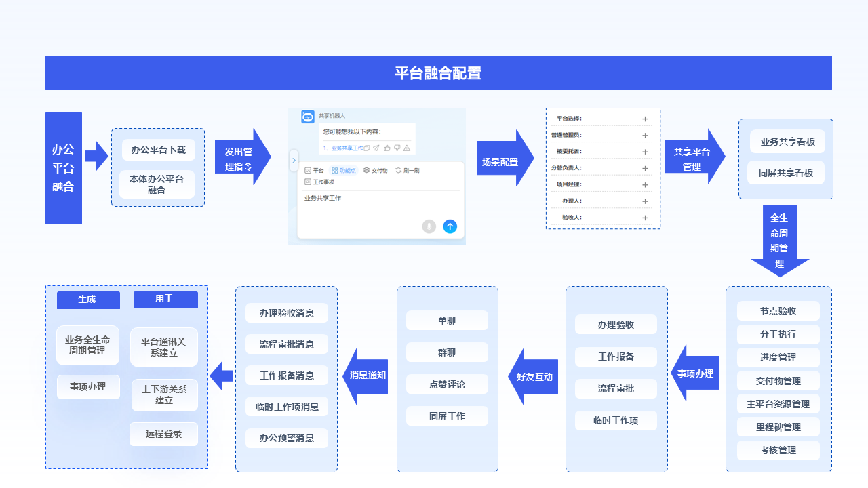Screen dimensions: 868x488
Task: Click the 远程登录 box
Action: [163, 434]
